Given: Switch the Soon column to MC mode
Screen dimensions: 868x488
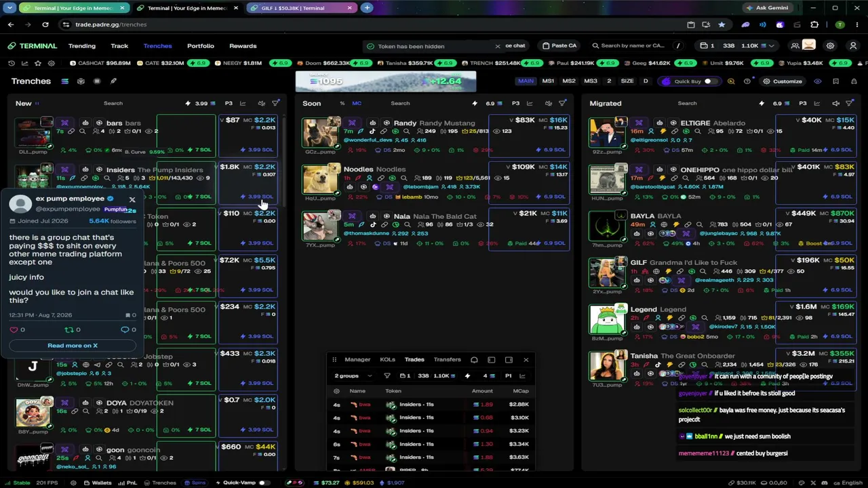Looking at the screenshot, I should (357, 104).
